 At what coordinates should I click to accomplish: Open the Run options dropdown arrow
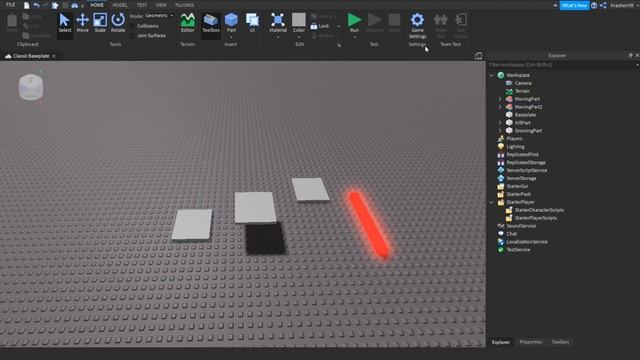tap(354, 38)
